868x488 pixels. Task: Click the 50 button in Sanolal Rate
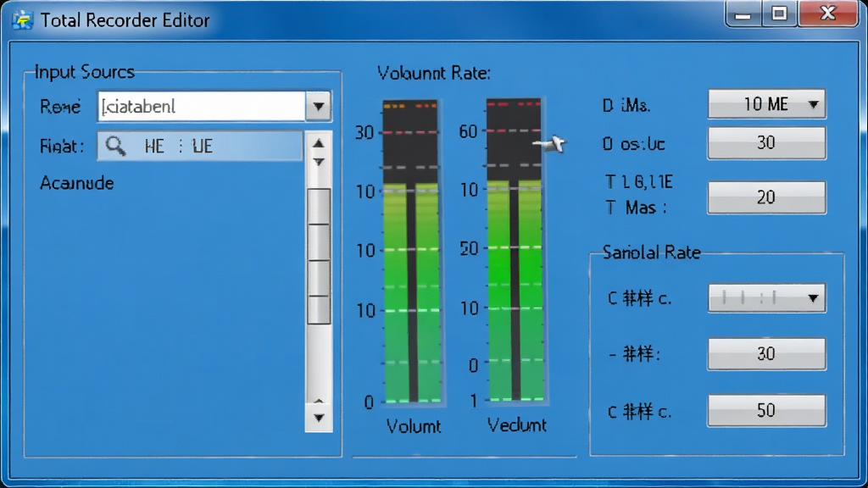click(766, 410)
